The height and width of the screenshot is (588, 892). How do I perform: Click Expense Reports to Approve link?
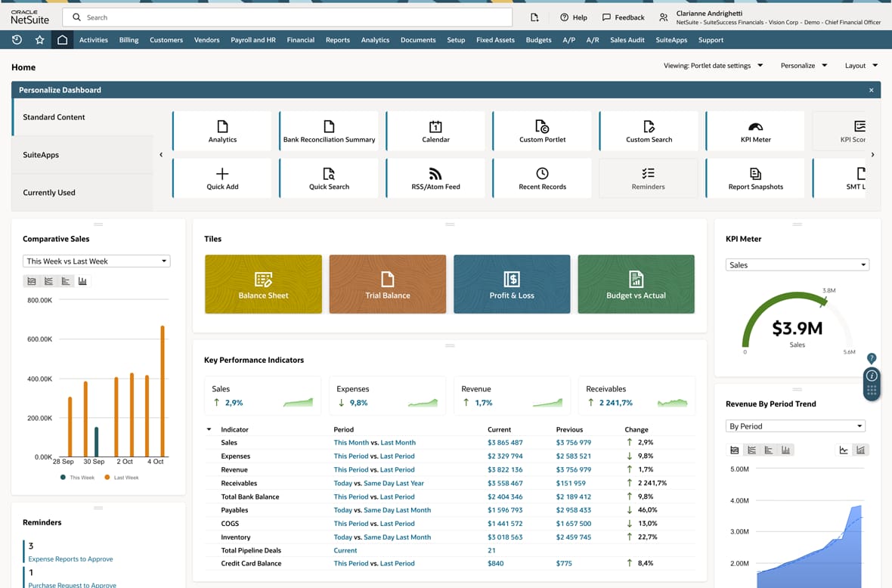pos(70,559)
